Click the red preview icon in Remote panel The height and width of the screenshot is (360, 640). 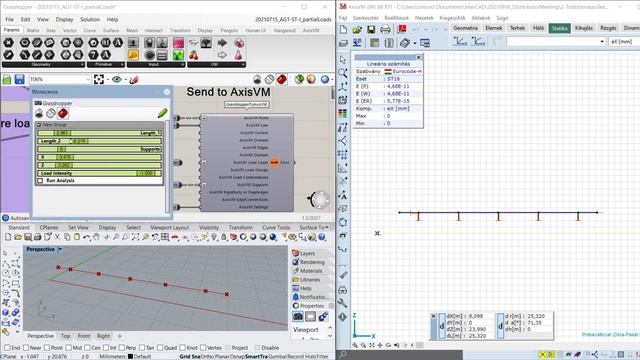click(63, 113)
